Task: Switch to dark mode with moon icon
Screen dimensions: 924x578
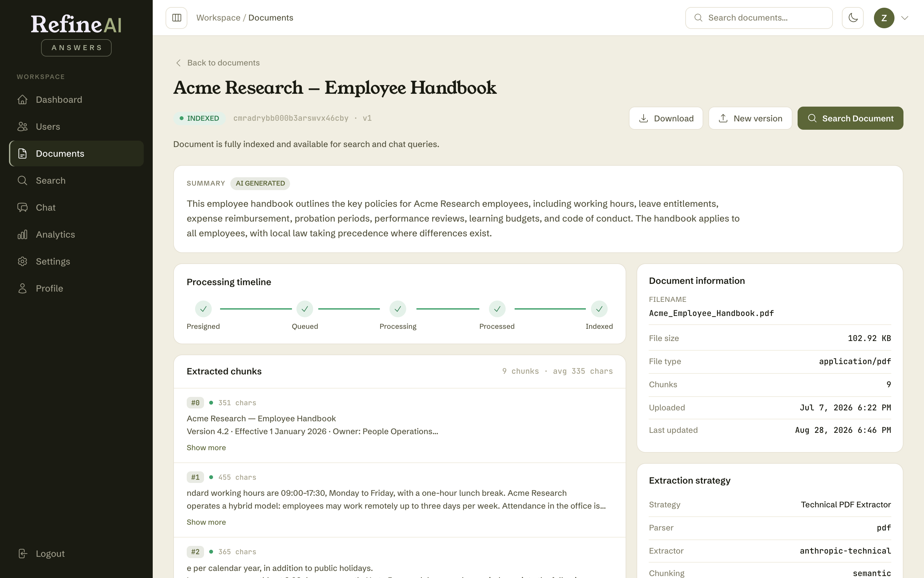Action: pyautogui.click(x=852, y=18)
